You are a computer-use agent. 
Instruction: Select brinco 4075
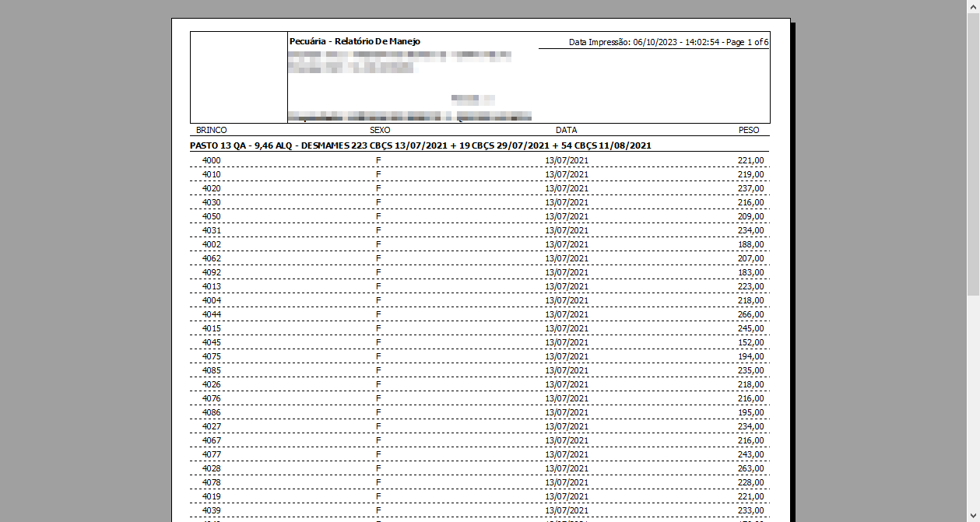click(212, 356)
